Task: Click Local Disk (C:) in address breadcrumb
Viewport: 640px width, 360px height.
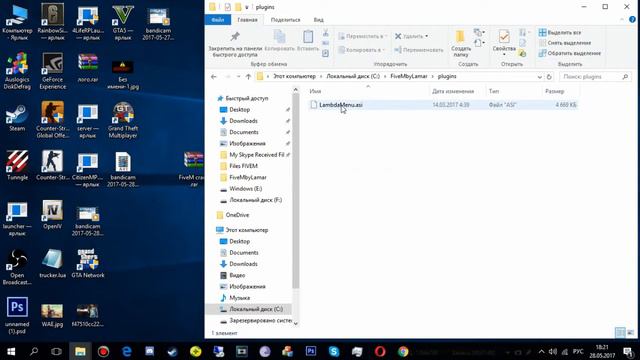Action: pos(353,76)
